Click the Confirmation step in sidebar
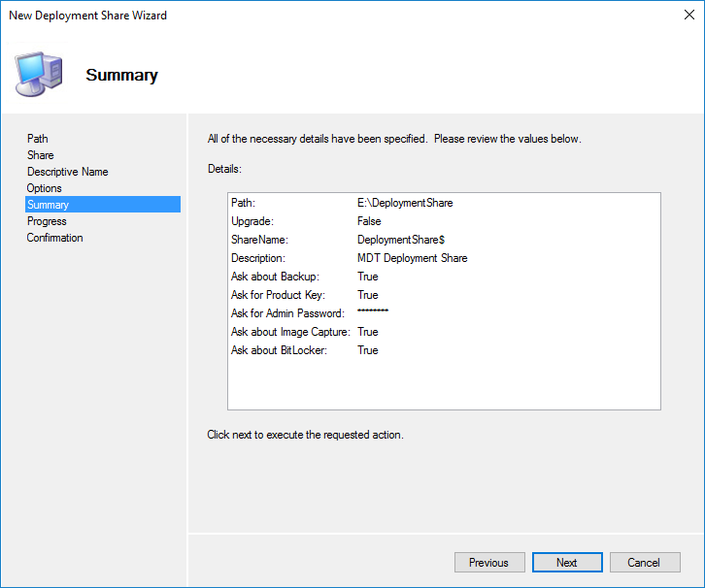This screenshot has height=588, width=705. point(55,238)
